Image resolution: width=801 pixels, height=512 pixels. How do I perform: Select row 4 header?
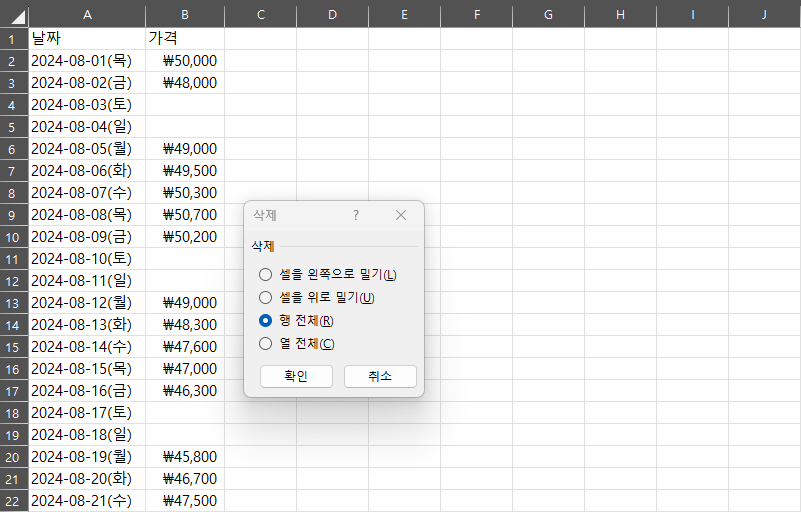14,105
